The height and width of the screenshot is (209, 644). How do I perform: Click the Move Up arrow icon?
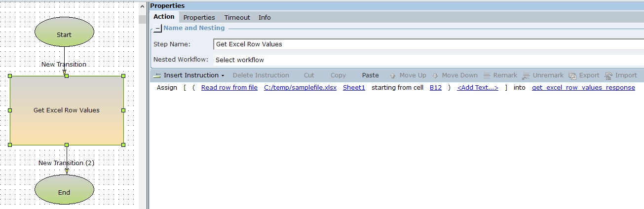click(393, 76)
